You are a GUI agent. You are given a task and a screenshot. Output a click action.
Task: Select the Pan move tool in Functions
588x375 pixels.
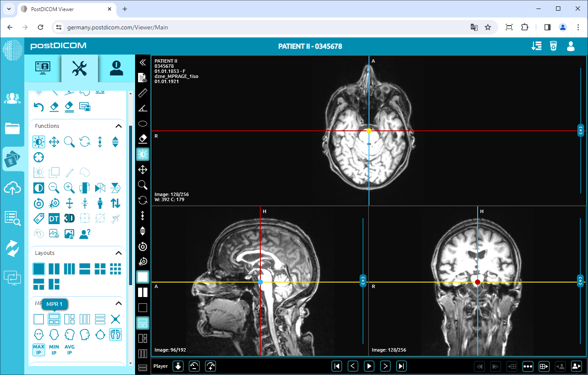[x=54, y=142]
